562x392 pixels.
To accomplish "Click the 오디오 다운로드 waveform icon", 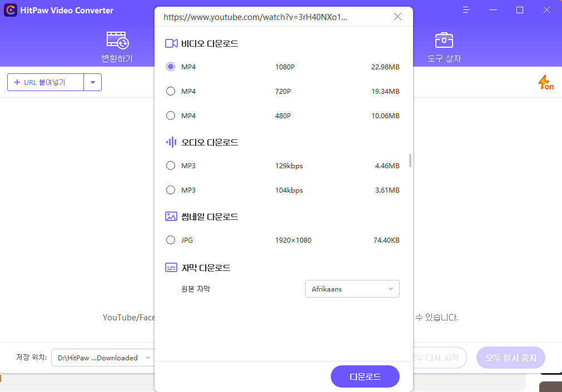I will (171, 142).
